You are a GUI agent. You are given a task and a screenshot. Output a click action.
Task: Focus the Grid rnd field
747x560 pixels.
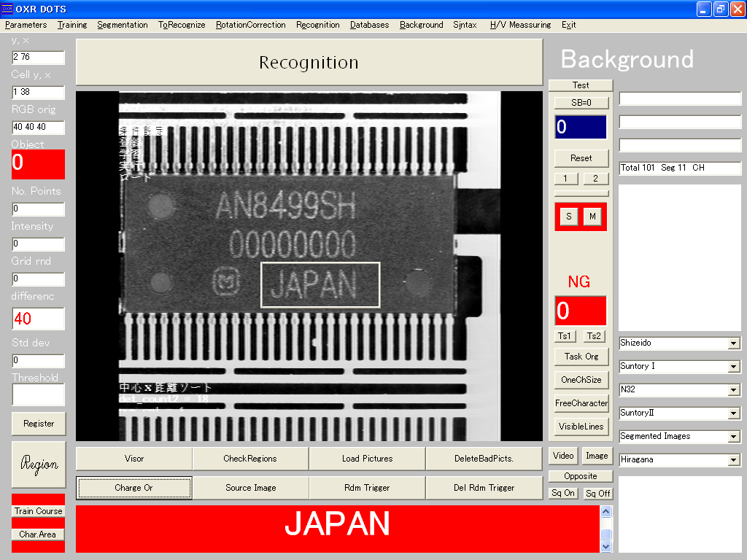(38, 279)
